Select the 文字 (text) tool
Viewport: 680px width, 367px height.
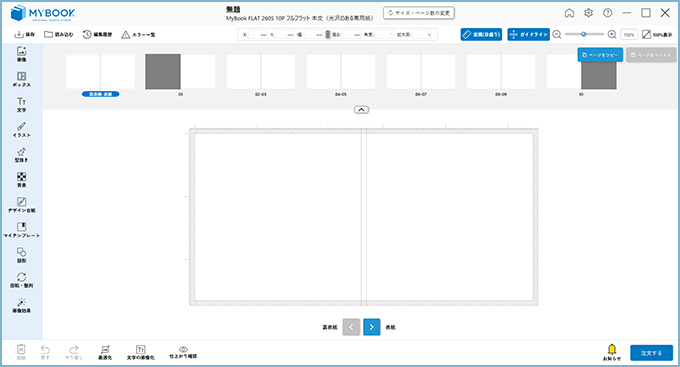click(21, 105)
